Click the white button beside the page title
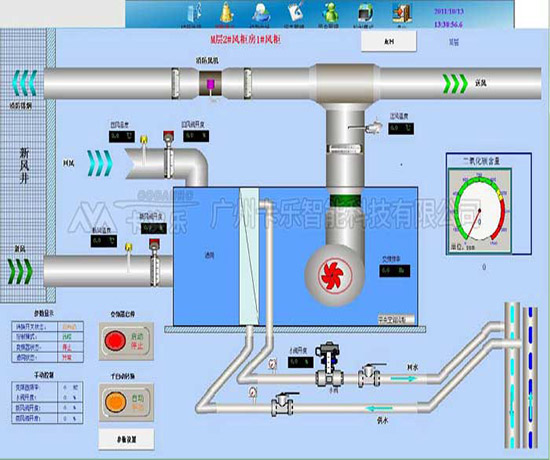The height and width of the screenshot is (460, 550). tap(389, 41)
